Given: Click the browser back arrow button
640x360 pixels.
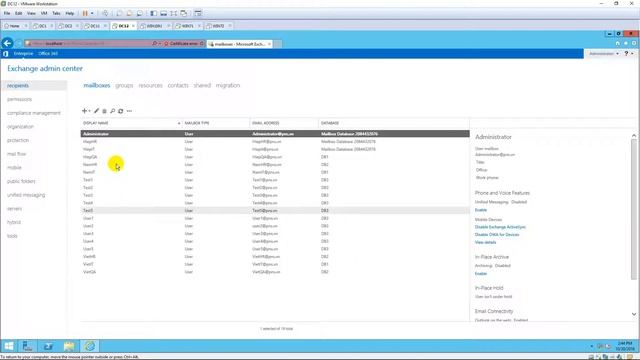Looking at the screenshot, I should [x=7, y=43].
